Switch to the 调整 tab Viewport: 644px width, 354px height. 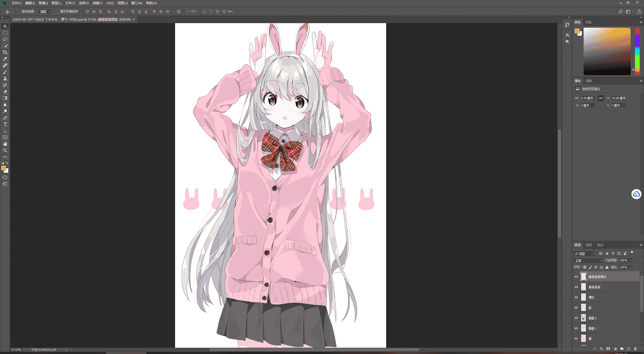[589, 81]
